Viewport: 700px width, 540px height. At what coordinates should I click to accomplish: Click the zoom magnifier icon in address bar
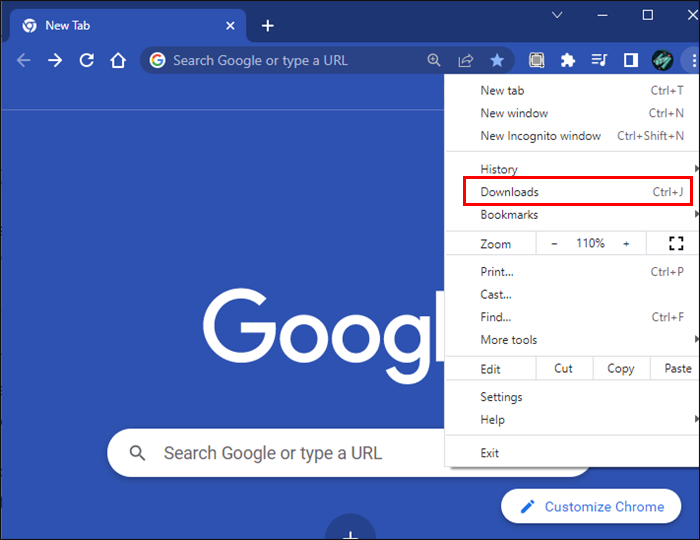434,60
